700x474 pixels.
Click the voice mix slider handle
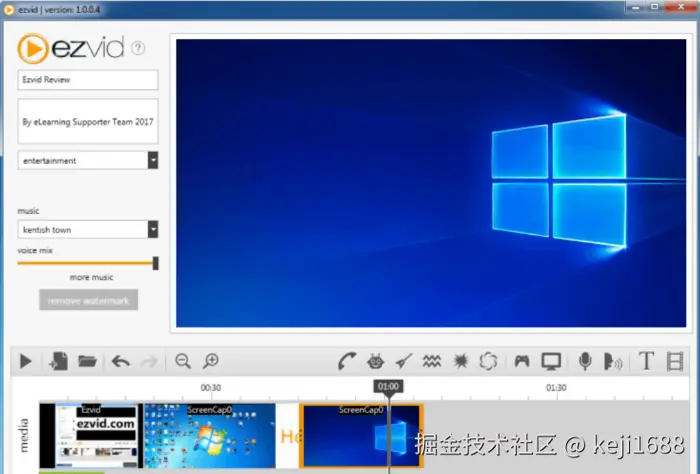point(155,263)
